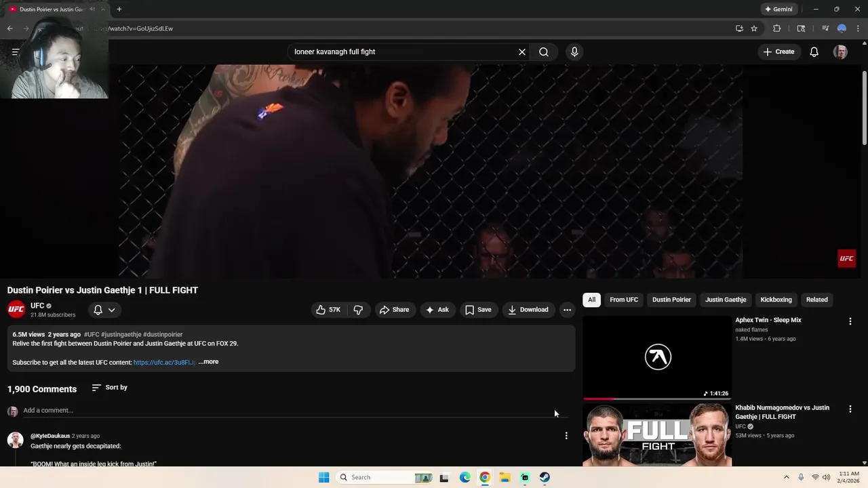This screenshot has height=488, width=868.
Task: Click the #justingaethje hashtag
Action: tap(121, 335)
